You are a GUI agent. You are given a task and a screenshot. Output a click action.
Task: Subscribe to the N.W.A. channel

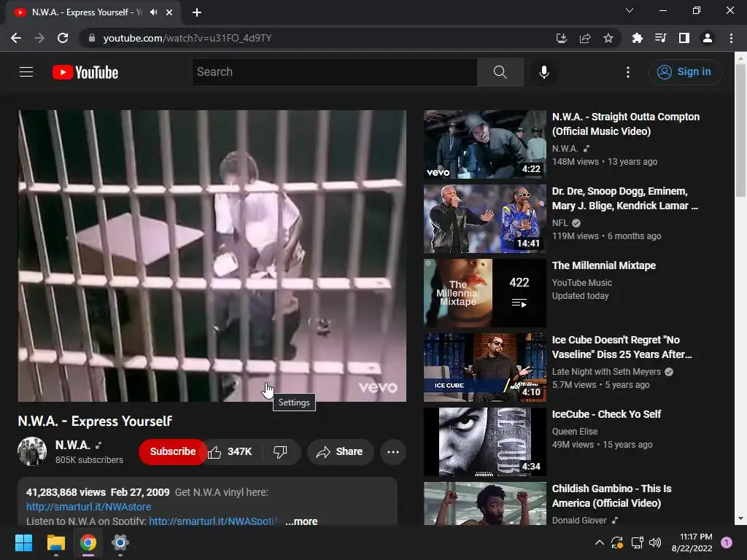[x=173, y=451]
